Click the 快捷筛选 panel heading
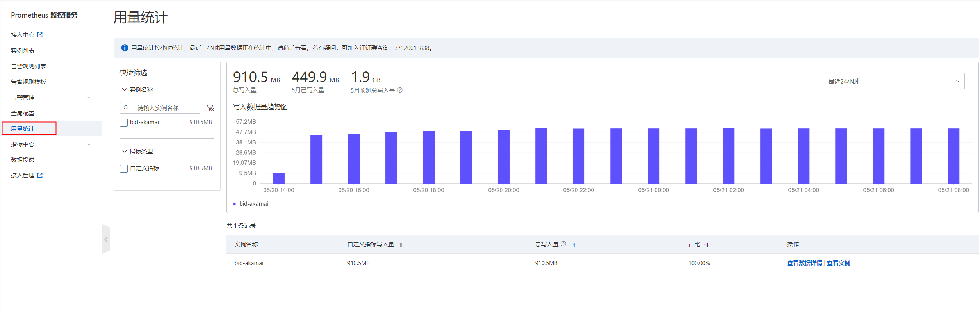The width and height of the screenshot is (980, 312). [x=134, y=73]
